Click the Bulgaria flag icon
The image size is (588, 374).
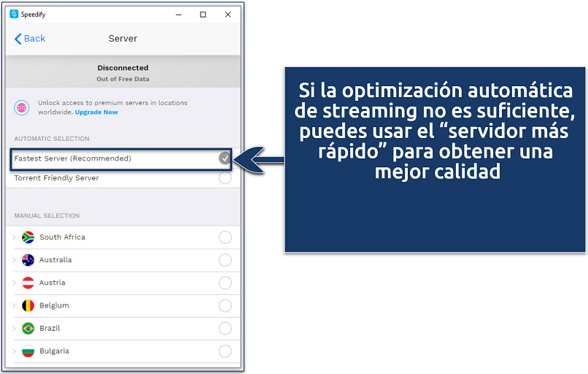(28, 351)
